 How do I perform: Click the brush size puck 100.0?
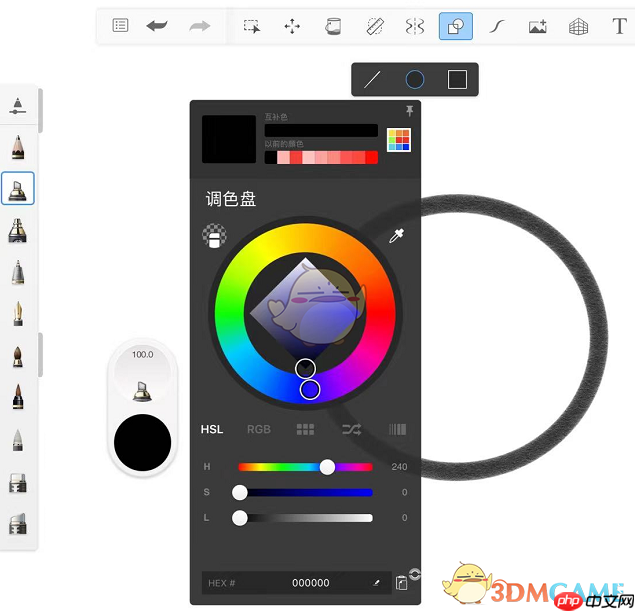pyautogui.click(x=143, y=375)
